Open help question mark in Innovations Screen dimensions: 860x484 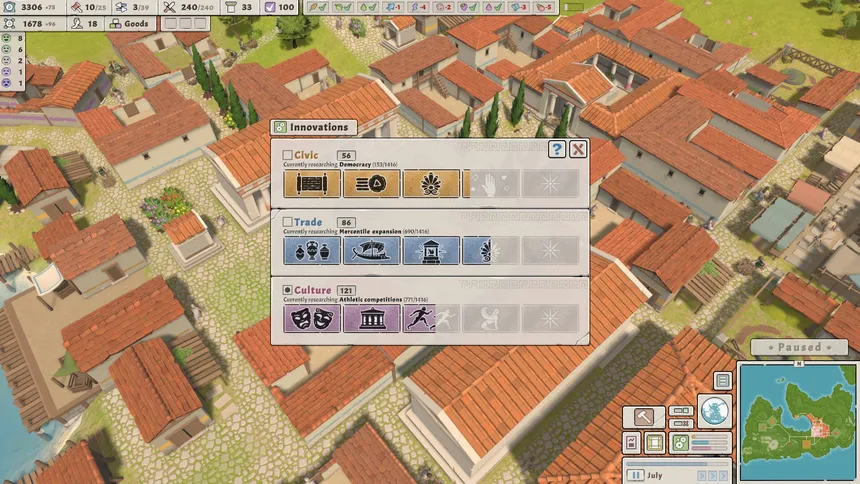click(557, 149)
